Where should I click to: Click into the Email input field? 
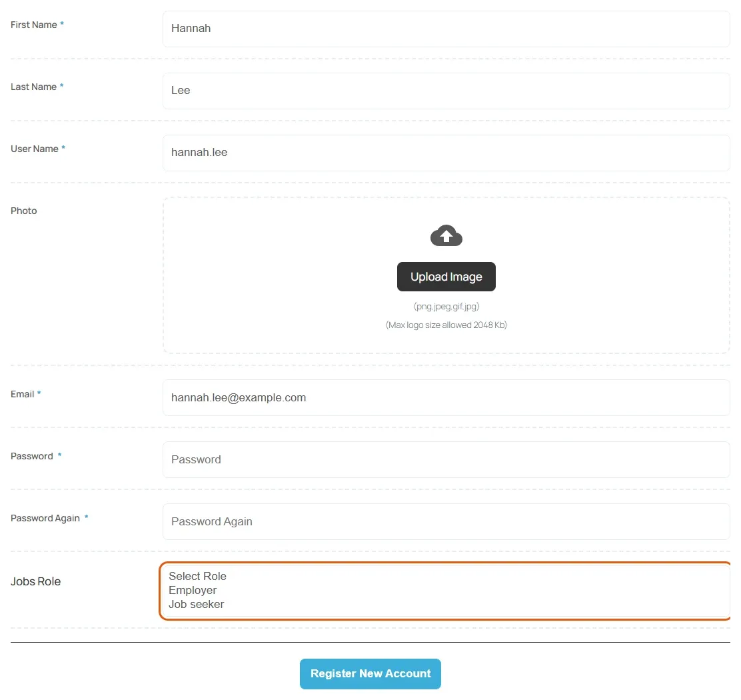446,397
